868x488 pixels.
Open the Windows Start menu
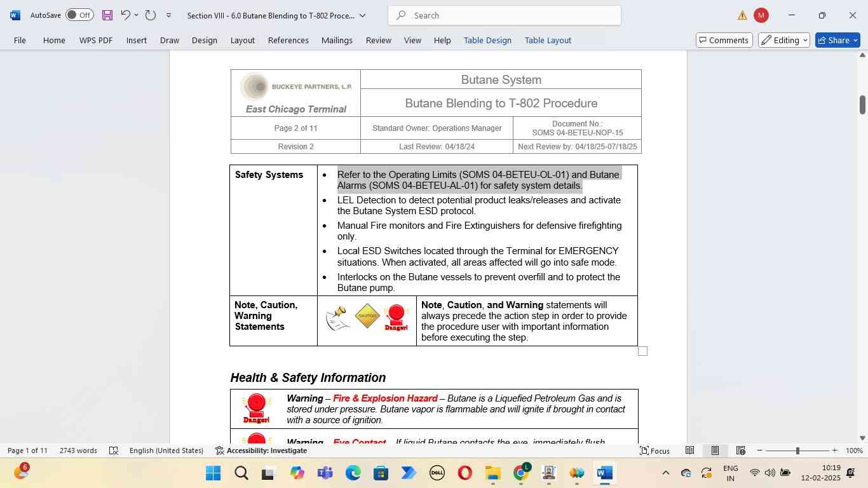[x=213, y=473]
